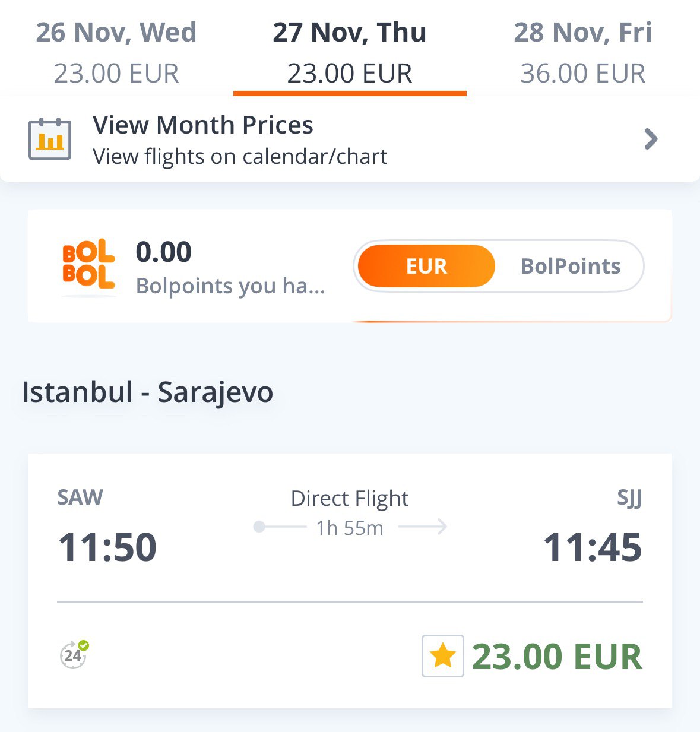Image resolution: width=700 pixels, height=732 pixels.
Task: Tap the 23.00 EUR green fare price
Action: click(557, 657)
